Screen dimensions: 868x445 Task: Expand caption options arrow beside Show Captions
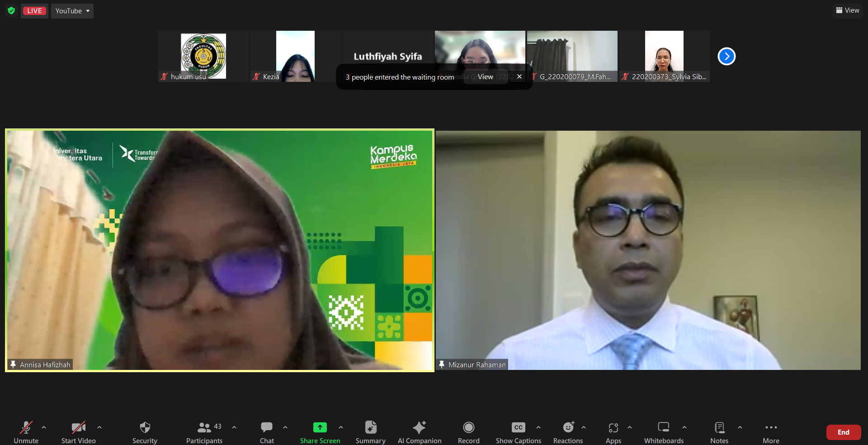point(538,427)
